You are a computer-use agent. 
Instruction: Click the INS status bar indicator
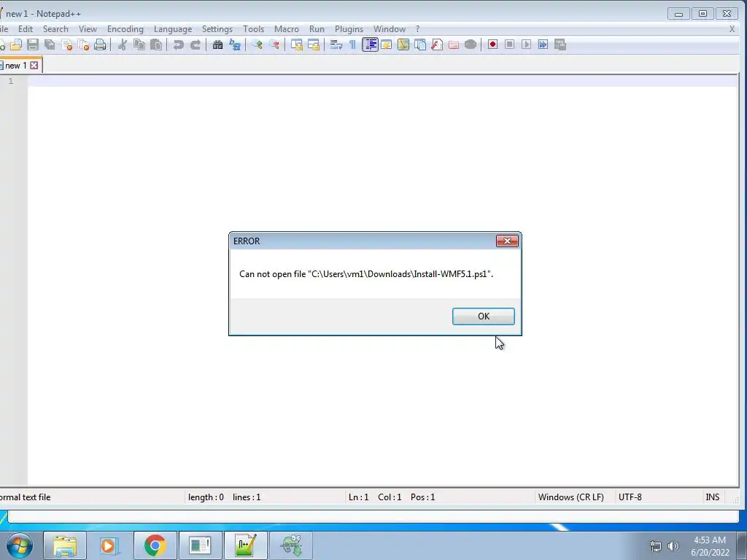tap(712, 497)
